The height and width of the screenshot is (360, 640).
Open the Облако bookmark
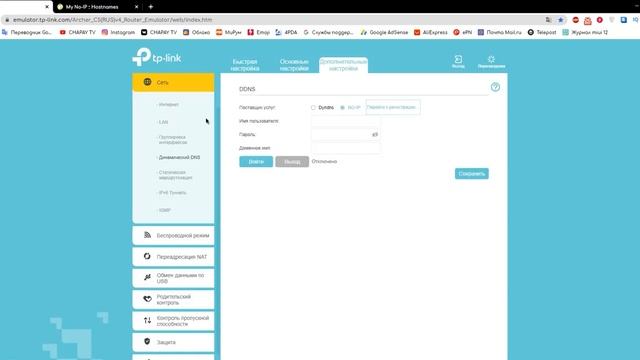[196, 32]
